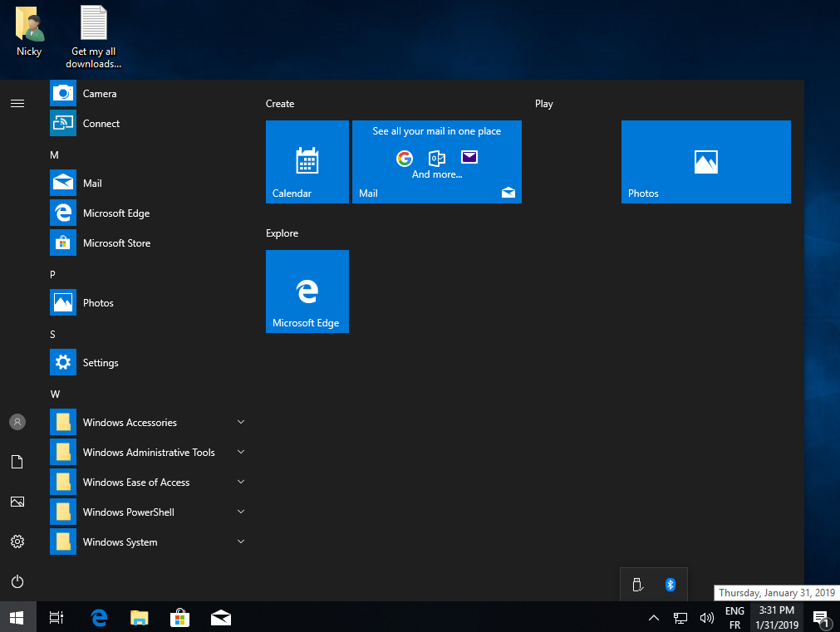Open the Mail live tile
The image size is (840, 632).
[436, 162]
